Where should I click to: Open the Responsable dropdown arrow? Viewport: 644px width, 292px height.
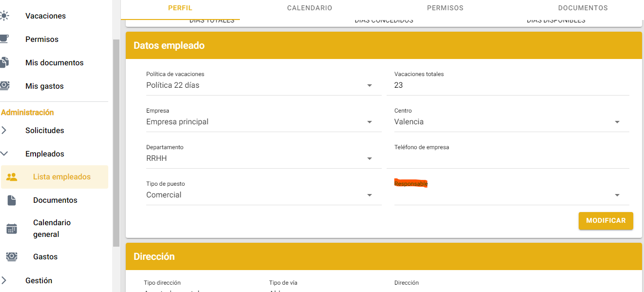(x=617, y=195)
